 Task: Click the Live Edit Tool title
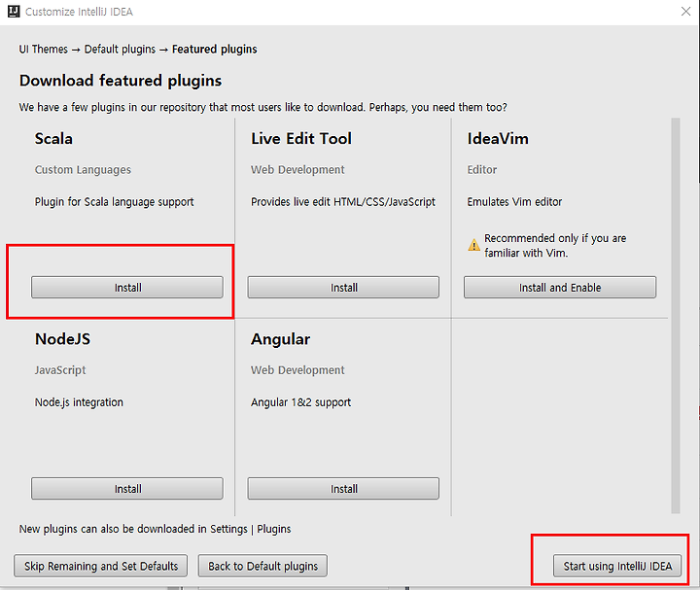click(x=301, y=138)
